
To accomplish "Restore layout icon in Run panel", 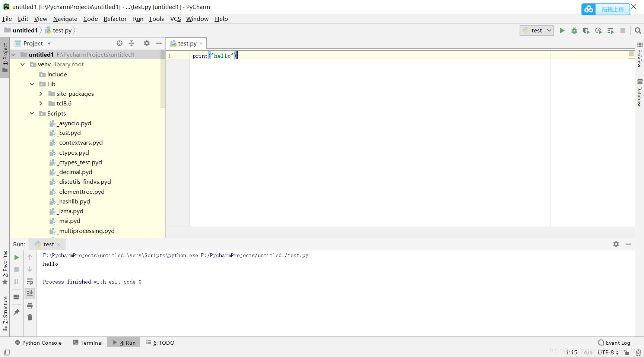I will coord(16,297).
